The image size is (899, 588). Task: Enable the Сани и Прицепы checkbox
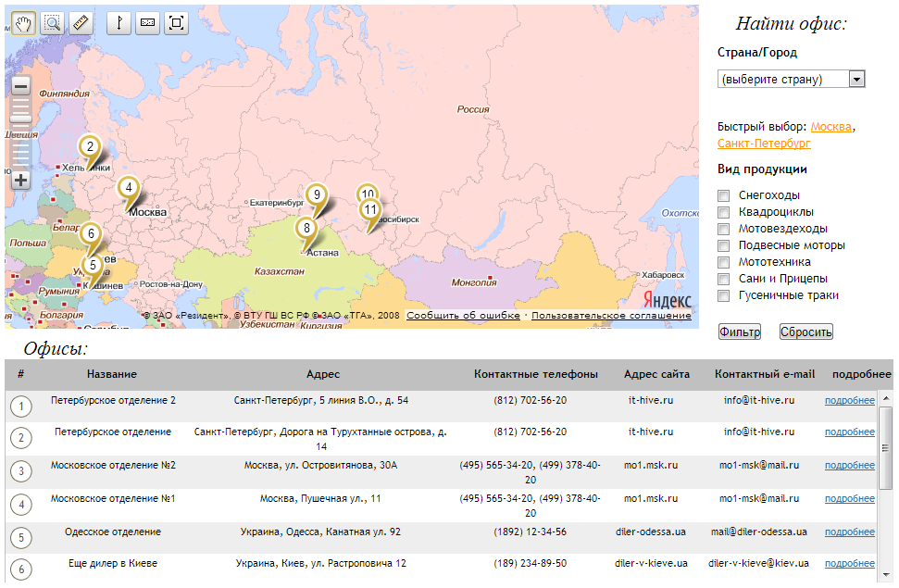pyautogui.click(x=724, y=279)
